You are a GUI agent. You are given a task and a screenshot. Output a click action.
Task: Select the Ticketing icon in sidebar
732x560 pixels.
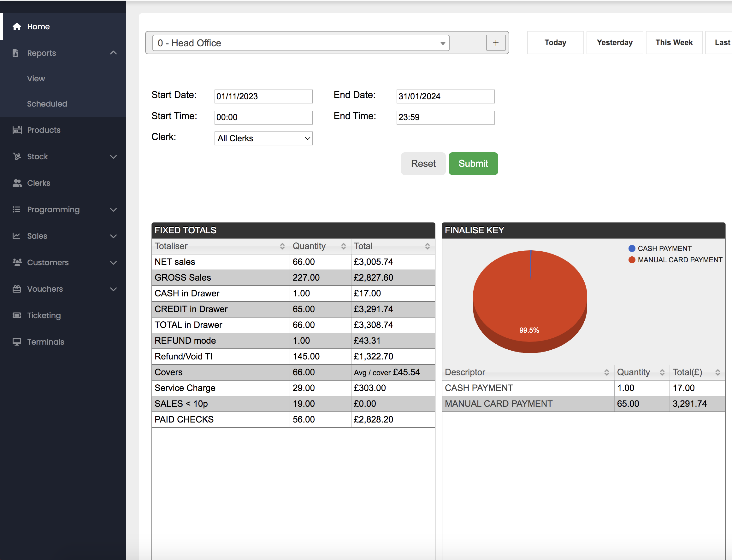click(17, 315)
